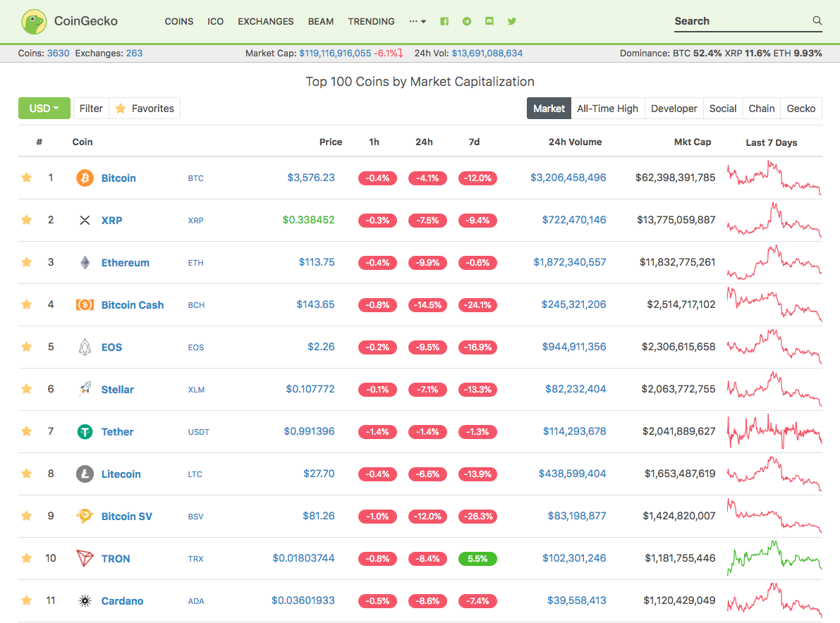The height and width of the screenshot is (623, 840).
Task: Select the Market tab
Action: pyautogui.click(x=549, y=108)
